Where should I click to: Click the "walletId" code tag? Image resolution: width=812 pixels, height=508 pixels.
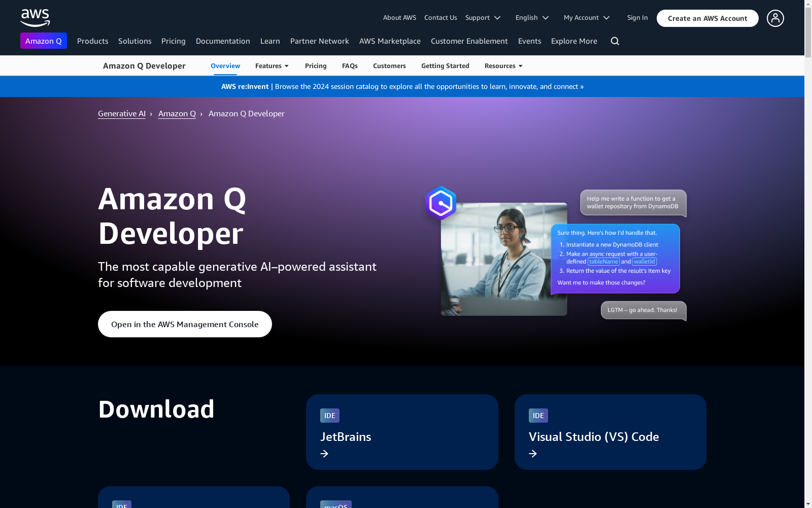click(x=645, y=262)
